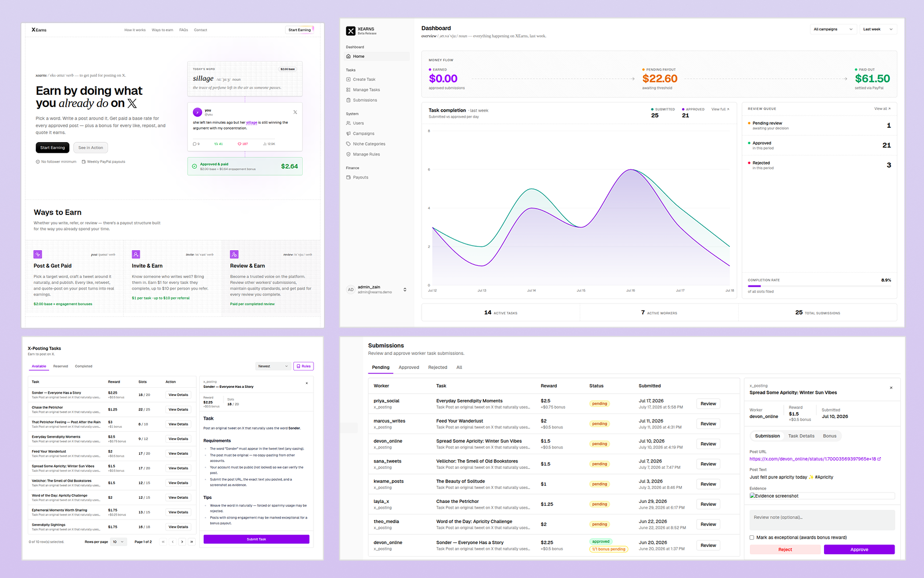This screenshot has height=578, width=924.
Task: Click the comment icon showing 9 on tweet card
Action: click(195, 144)
